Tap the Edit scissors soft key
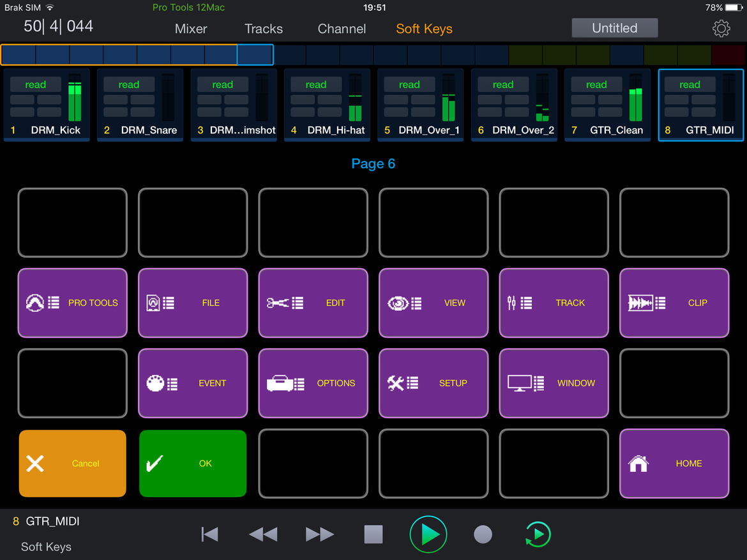 (x=313, y=303)
